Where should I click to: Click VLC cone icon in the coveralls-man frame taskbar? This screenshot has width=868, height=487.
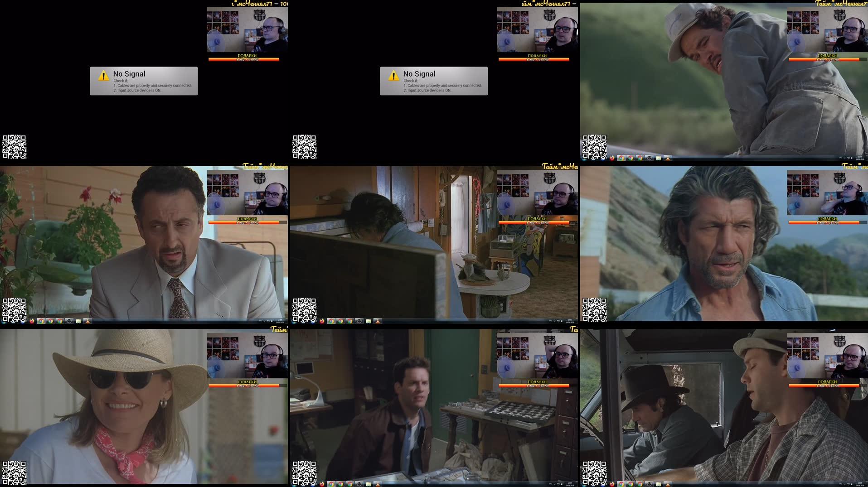coord(668,158)
